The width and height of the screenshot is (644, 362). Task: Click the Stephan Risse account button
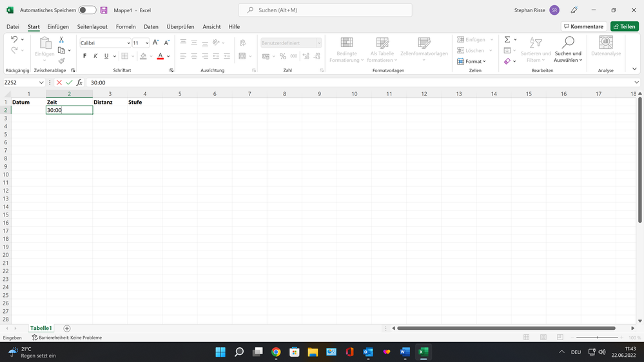[x=537, y=10]
